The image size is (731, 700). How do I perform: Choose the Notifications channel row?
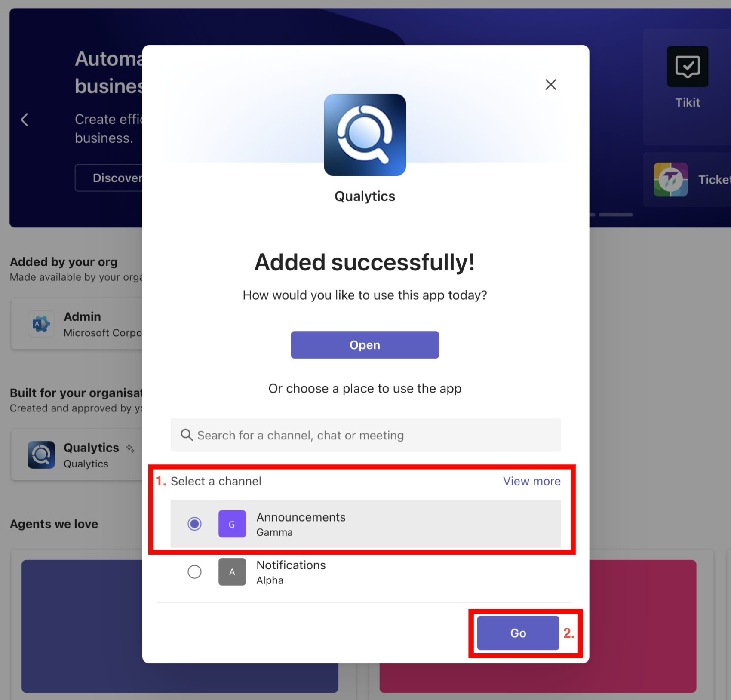click(365, 572)
